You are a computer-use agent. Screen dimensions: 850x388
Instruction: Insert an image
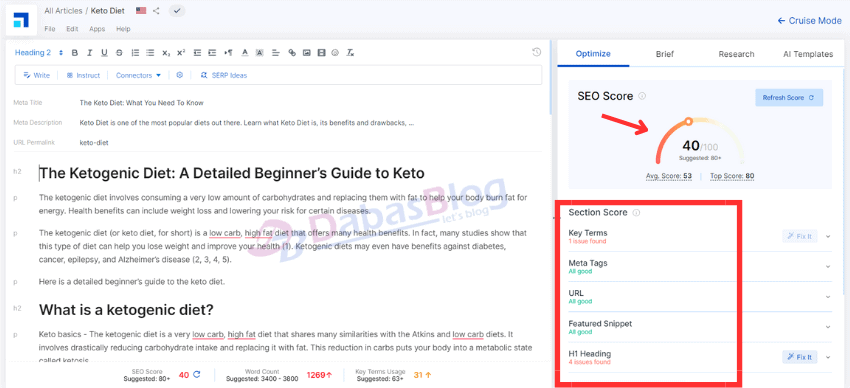[x=307, y=53]
